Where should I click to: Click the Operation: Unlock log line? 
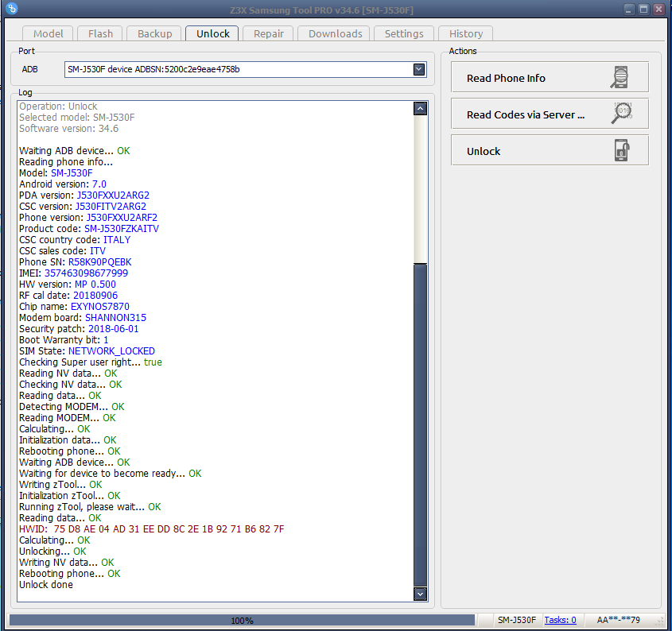click(x=58, y=106)
